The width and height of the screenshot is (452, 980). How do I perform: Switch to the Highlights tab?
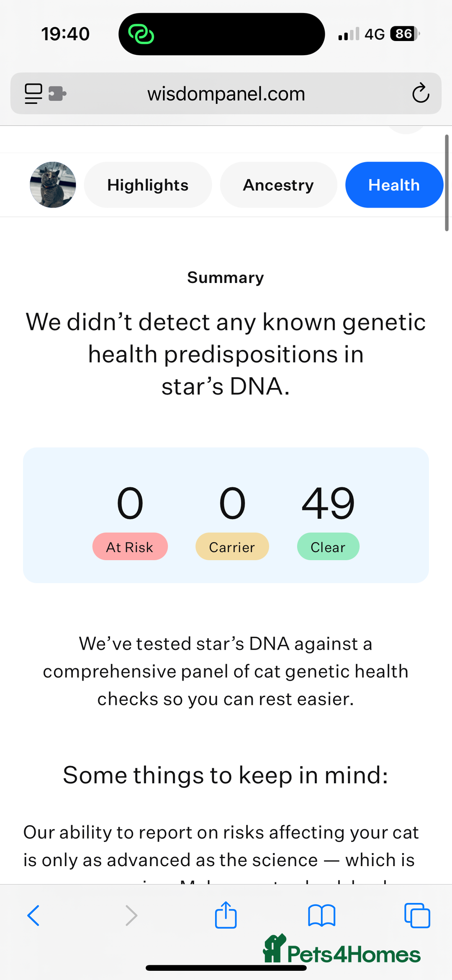[148, 185]
